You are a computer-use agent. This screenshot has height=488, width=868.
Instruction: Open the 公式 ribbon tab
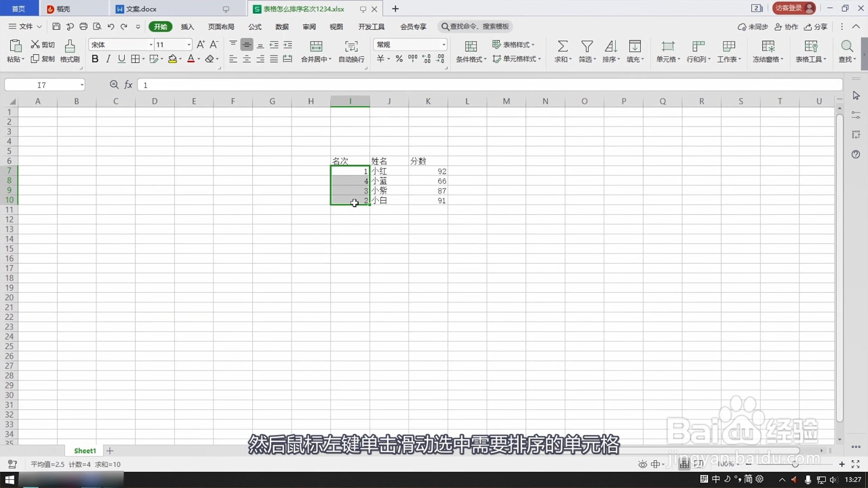click(x=255, y=27)
